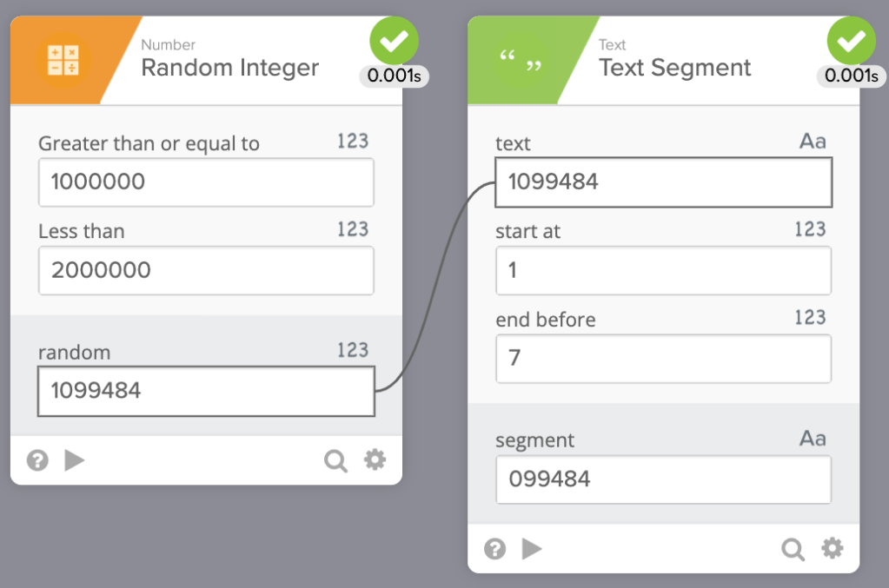The image size is (889, 588).
Task: Open Text Segment node settings gear
Action: [x=832, y=548]
